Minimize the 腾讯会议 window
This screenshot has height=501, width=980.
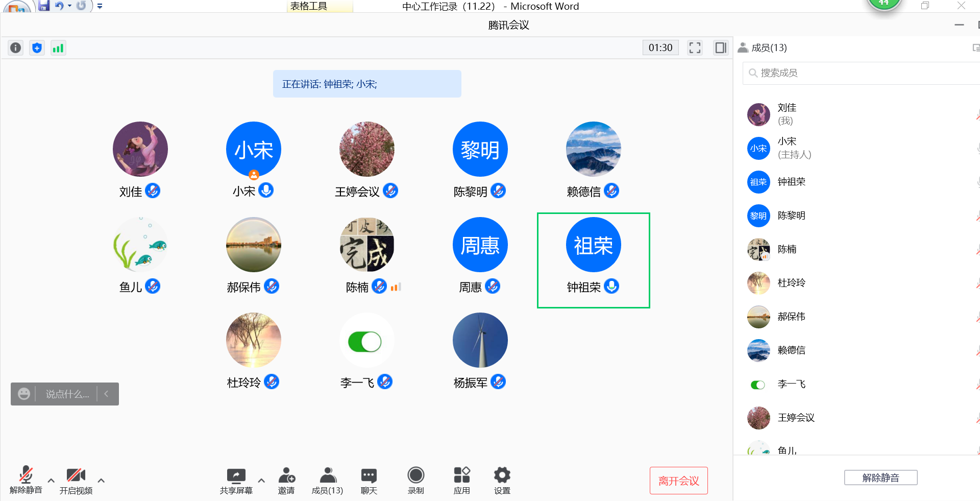click(960, 25)
